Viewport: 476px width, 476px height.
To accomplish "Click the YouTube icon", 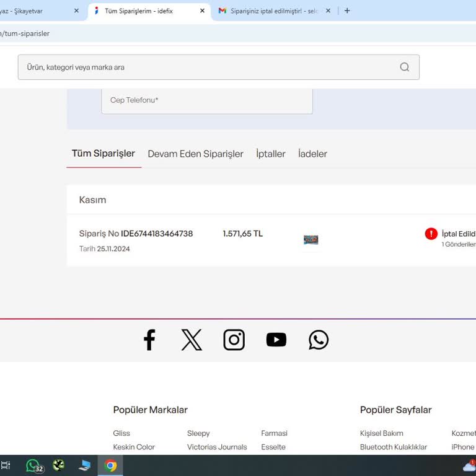I will click(276, 340).
